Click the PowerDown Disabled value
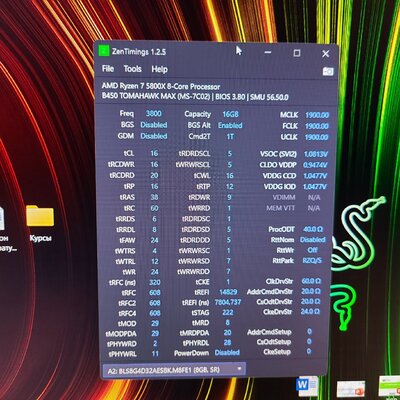The width and height of the screenshot is (400, 400). (x=227, y=352)
